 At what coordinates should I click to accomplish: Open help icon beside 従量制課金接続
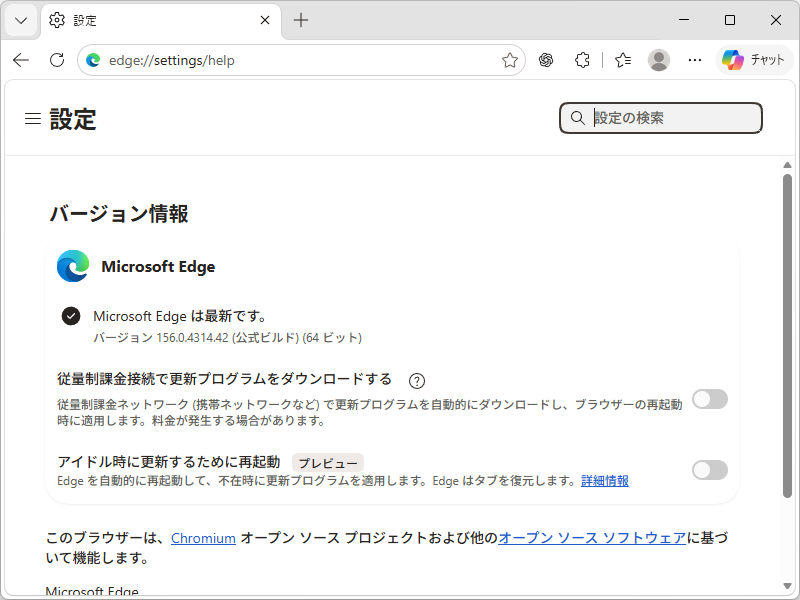tap(417, 381)
